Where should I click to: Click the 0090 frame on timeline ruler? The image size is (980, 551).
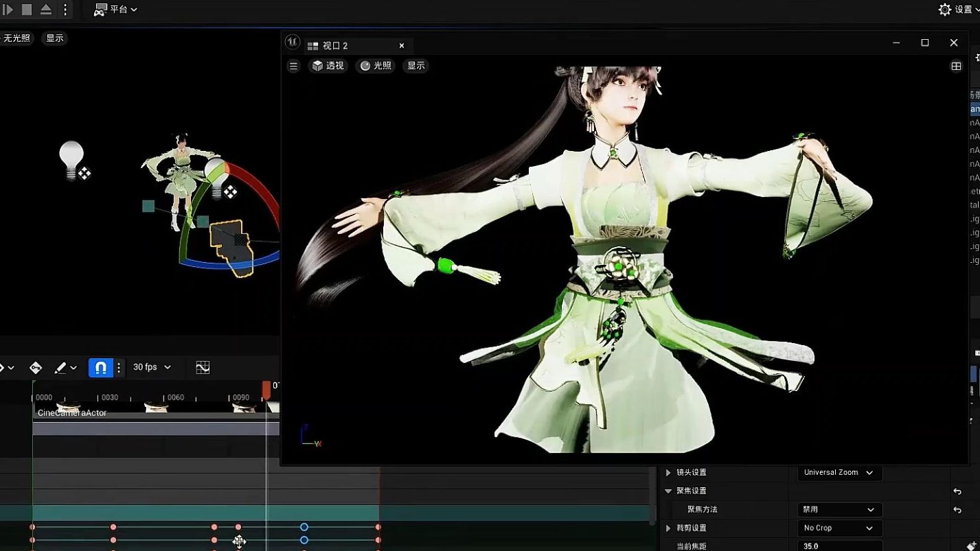pyautogui.click(x=241, y=397)
